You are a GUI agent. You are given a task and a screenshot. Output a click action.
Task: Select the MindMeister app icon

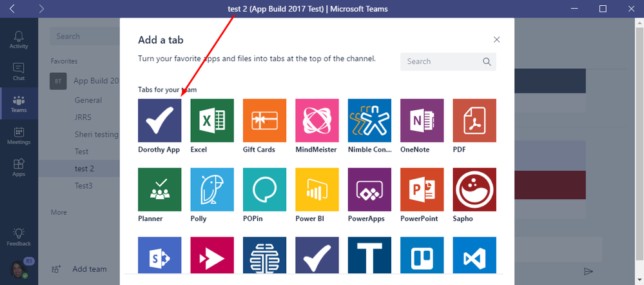[317, 121]
